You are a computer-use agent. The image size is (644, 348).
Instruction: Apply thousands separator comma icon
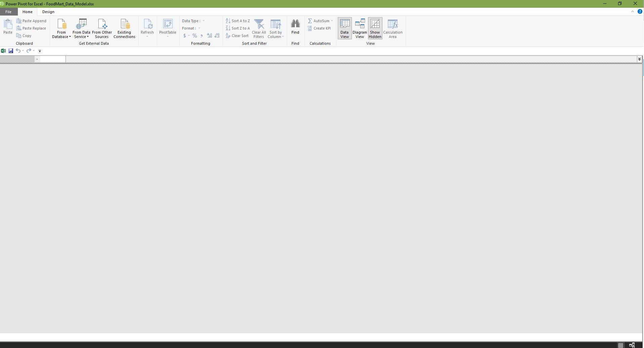point(201,36)
